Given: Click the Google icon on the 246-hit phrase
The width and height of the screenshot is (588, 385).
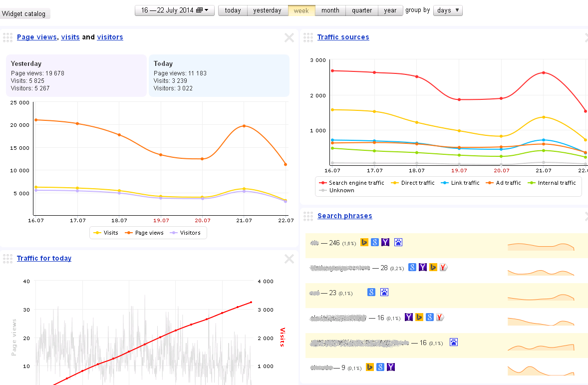Looking at the screenshot, I should point(375,242).
